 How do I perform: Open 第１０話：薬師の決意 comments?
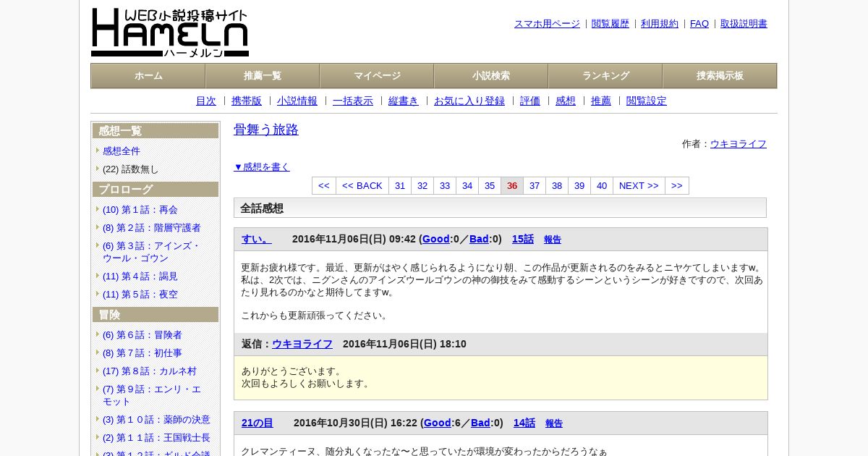[156, 419]
